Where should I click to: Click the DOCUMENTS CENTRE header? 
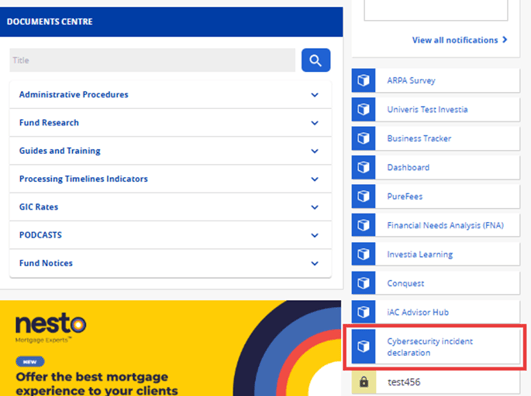pos(50,22)
